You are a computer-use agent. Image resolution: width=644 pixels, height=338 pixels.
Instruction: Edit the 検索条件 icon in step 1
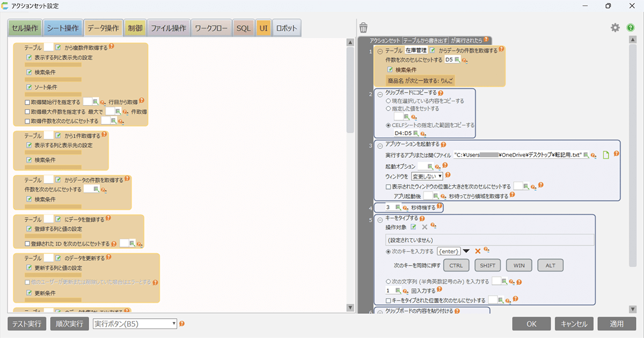click(391, 70)
